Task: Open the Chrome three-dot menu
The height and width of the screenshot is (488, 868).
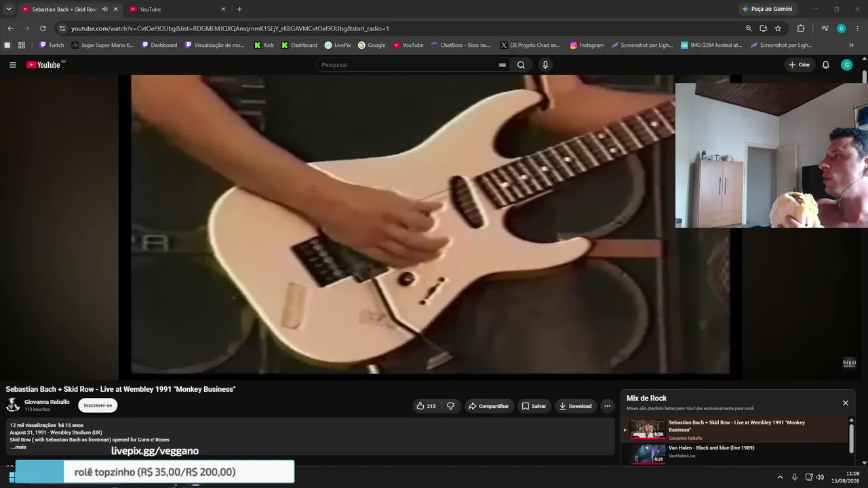Action: tap(858, 28)
